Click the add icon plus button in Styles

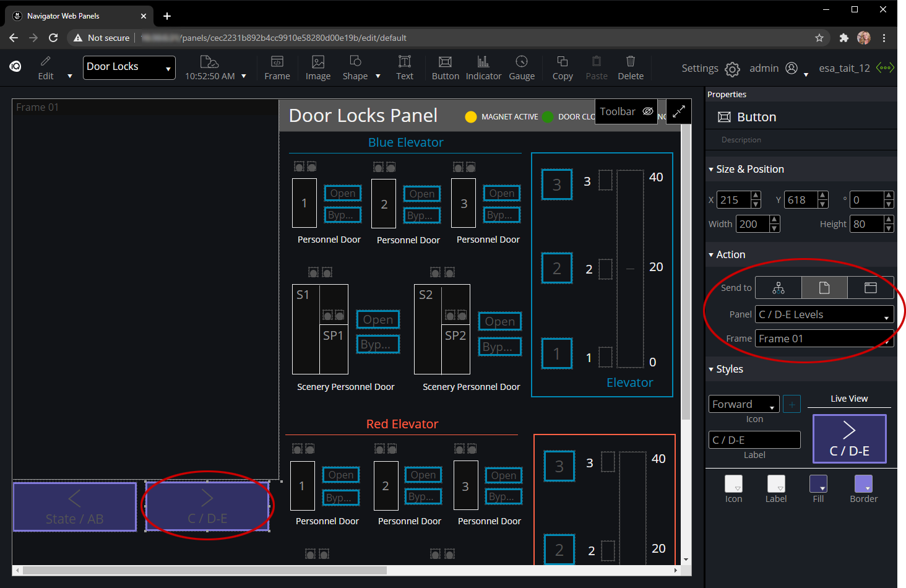[x=792, y=404]
